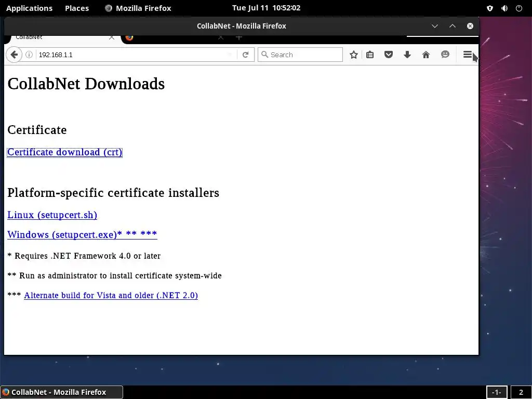Minimize the Firefox window with down chevron
This screenshot has height=399, width=532.
435,26
